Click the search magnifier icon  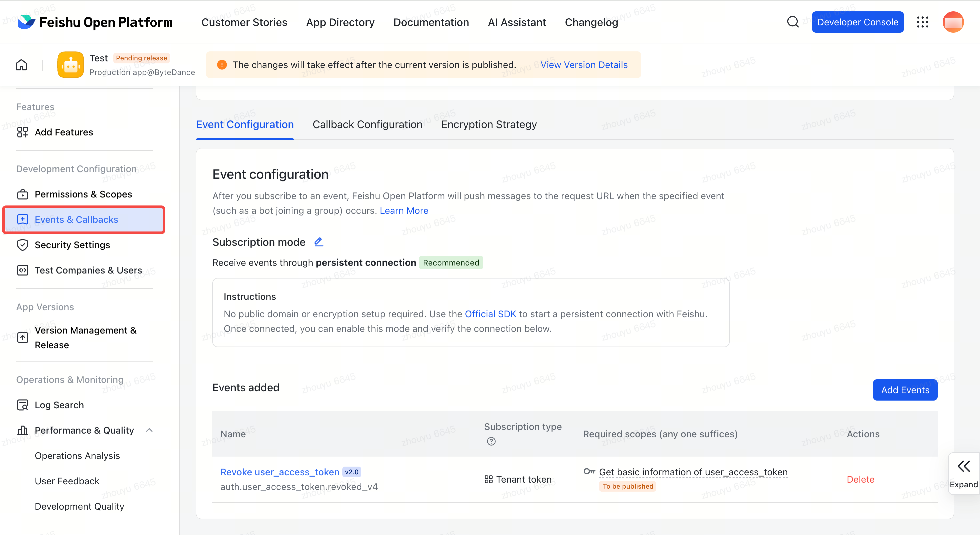tap(792, 22)
